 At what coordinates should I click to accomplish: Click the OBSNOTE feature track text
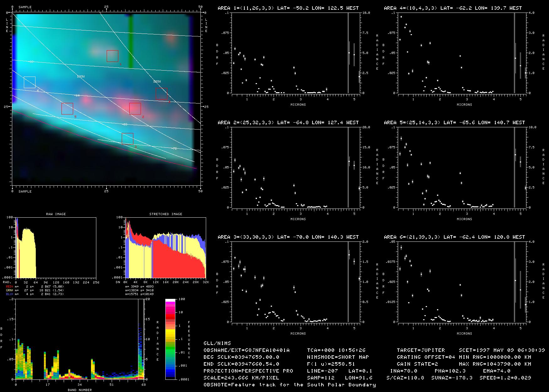(x=290, y=385)
